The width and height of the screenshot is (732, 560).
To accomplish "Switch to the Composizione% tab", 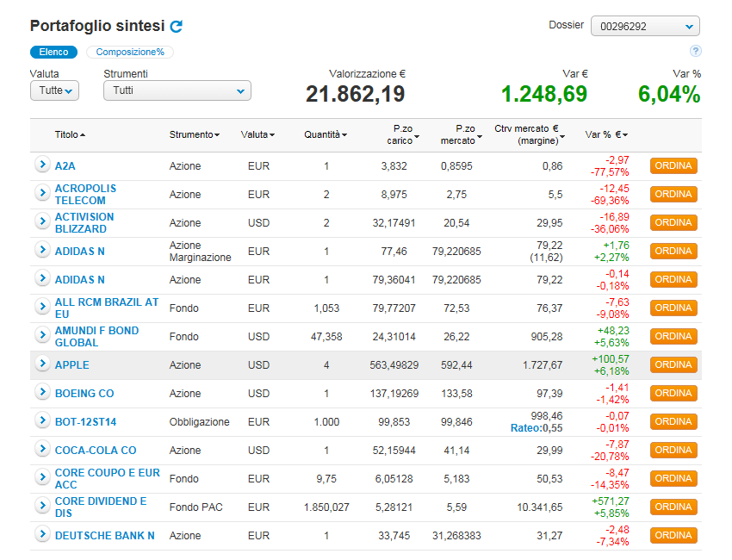I will click(x=130, y=52).
